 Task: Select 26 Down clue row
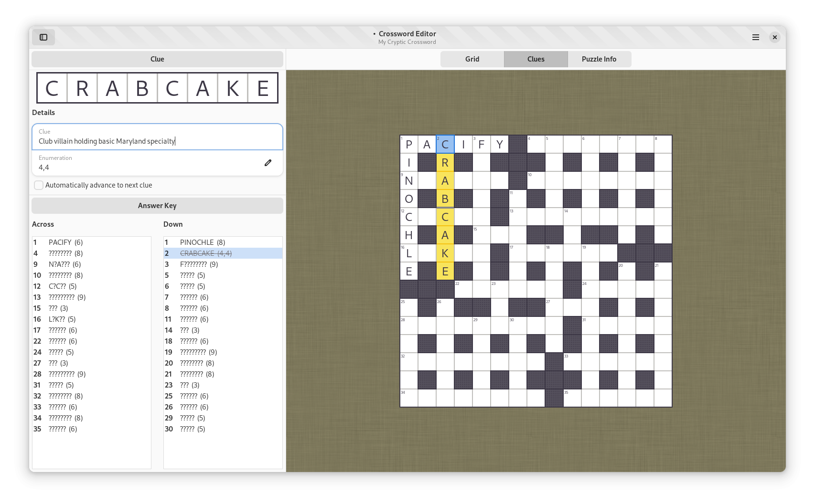pyautogui.click(x=223, y=407)
